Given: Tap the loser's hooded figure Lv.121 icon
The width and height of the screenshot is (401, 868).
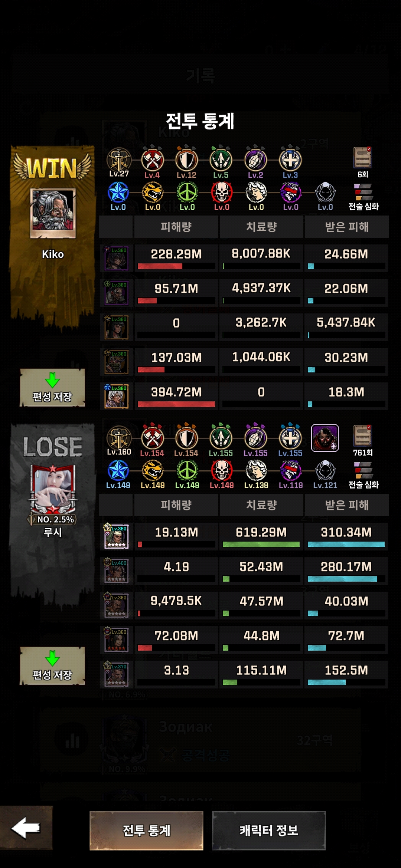Looking at the screenshot, I should pos(325,471).
